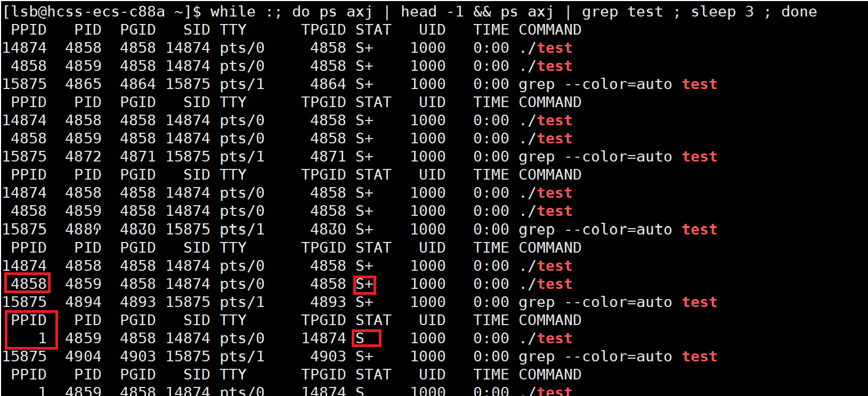
Task: Click PGID 4871 in the PID 4872 row
Action: (x=138, y=157)
